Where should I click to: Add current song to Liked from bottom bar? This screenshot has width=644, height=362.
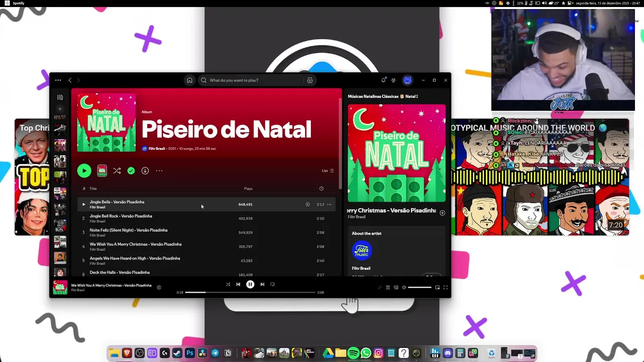159,288
